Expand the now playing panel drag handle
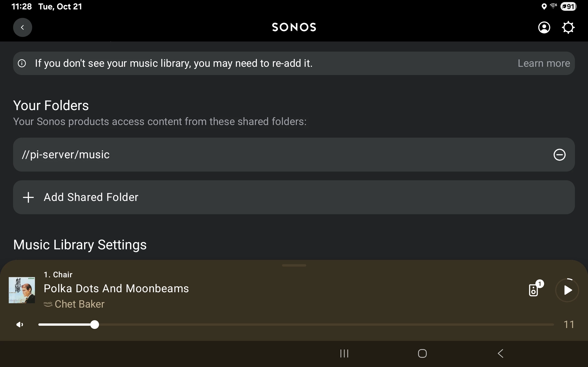Viewport: 588px width, 367px height. (294, 265)
